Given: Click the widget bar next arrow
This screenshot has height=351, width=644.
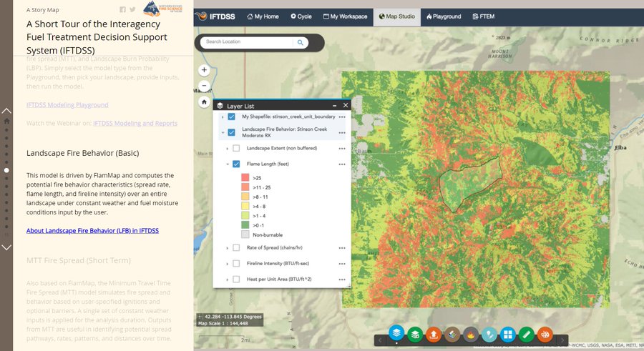Looking at the screenshot, I should coord(562,340).
